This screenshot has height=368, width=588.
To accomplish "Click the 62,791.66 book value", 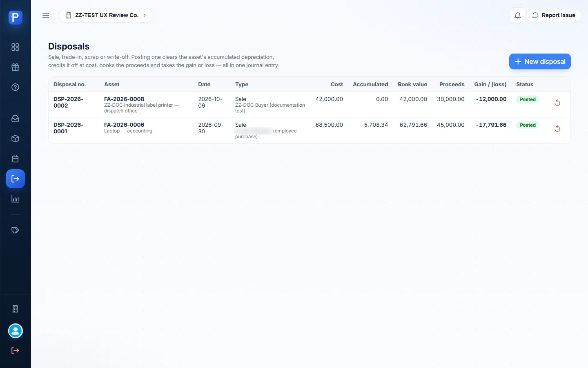I will point(413,125).
